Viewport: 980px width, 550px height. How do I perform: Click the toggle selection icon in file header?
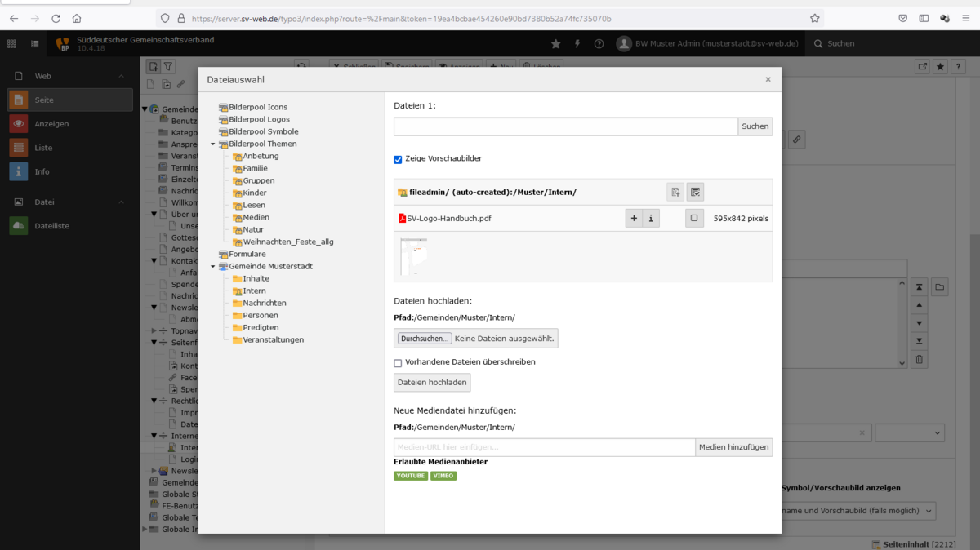click(695, 193)
